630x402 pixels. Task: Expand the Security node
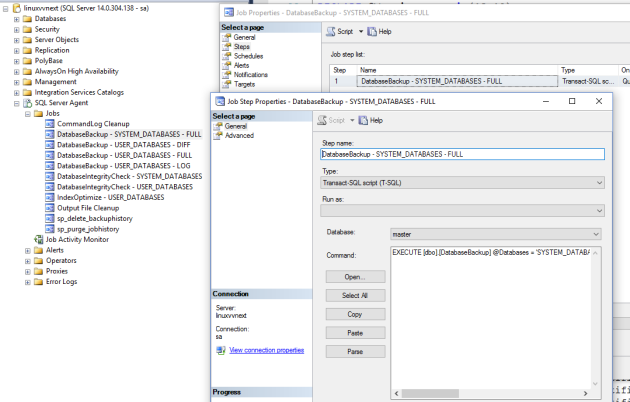16,29
